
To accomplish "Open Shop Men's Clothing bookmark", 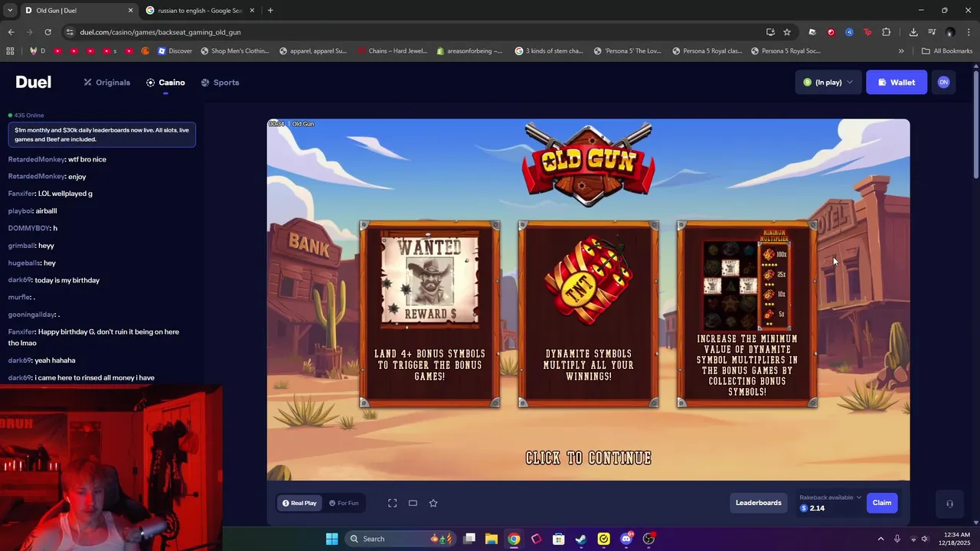I will 235,51.
